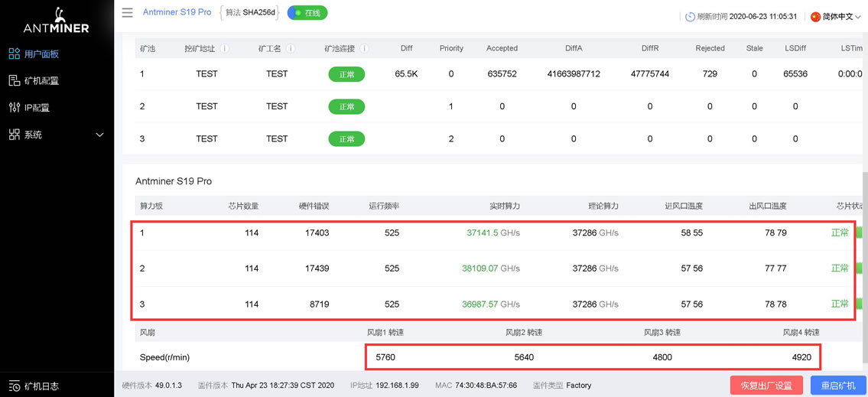Open the 用户面板 sidebar item
The height and width of the screenshot is (397, 868).
click(41, 54)
